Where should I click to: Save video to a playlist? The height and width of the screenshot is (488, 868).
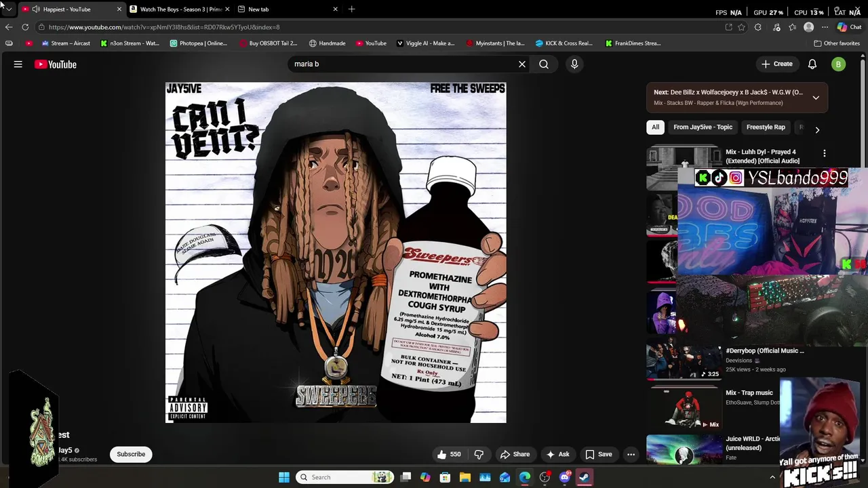tap(599, 454)
